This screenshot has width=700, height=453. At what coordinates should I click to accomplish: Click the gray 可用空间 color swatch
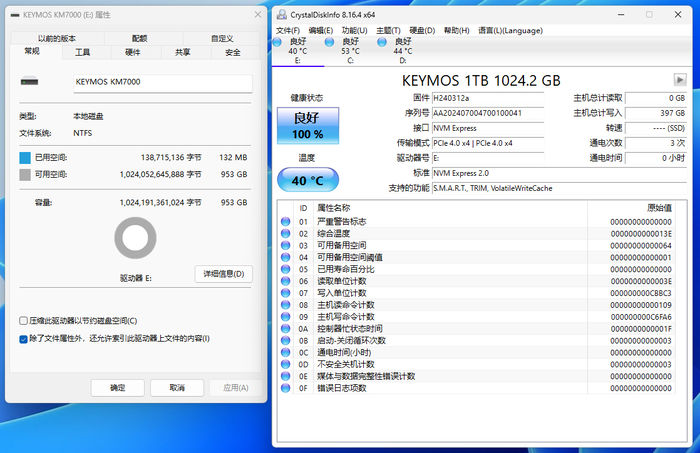25,175
